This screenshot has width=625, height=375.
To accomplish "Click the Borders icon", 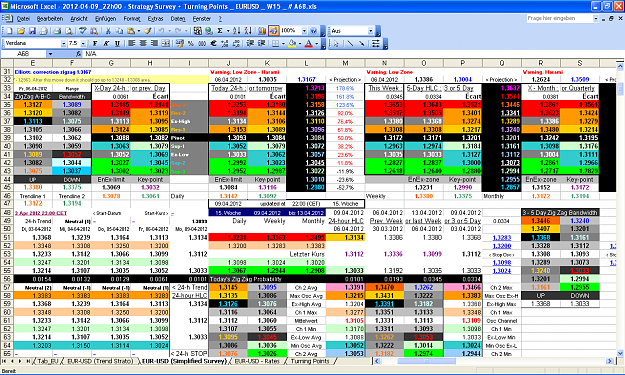I will pyautogui.click(x=275, y=43).
